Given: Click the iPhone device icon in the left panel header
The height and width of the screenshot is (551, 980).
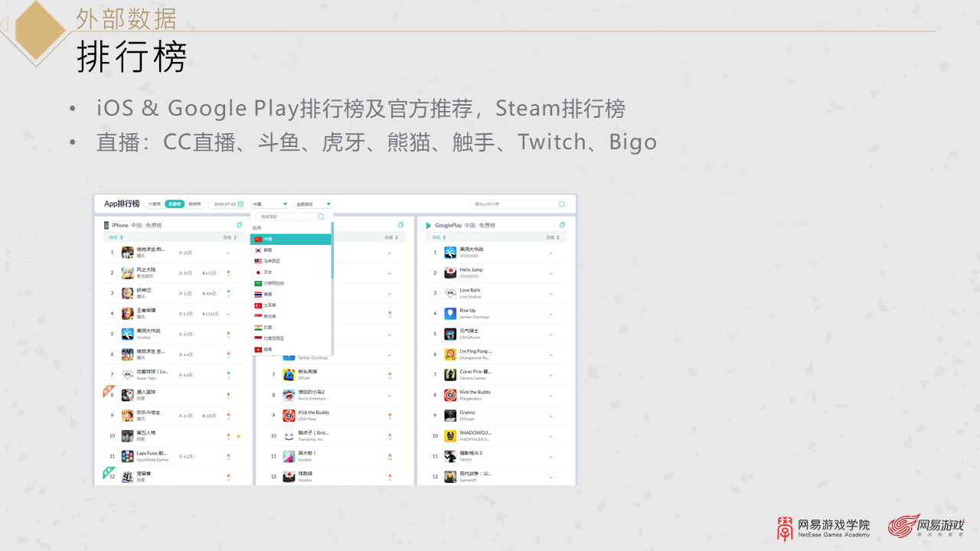Looking at the screenshot, I should click(x=106, y=225).
